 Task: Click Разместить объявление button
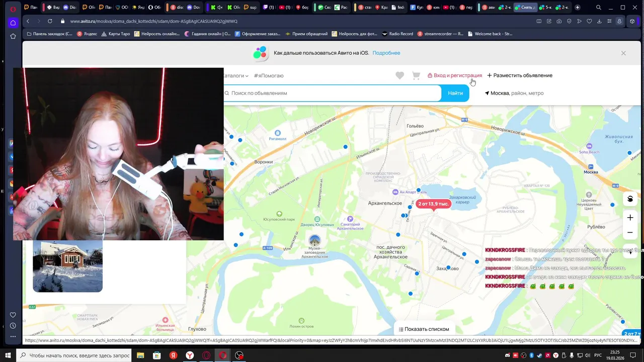[520, 75]
